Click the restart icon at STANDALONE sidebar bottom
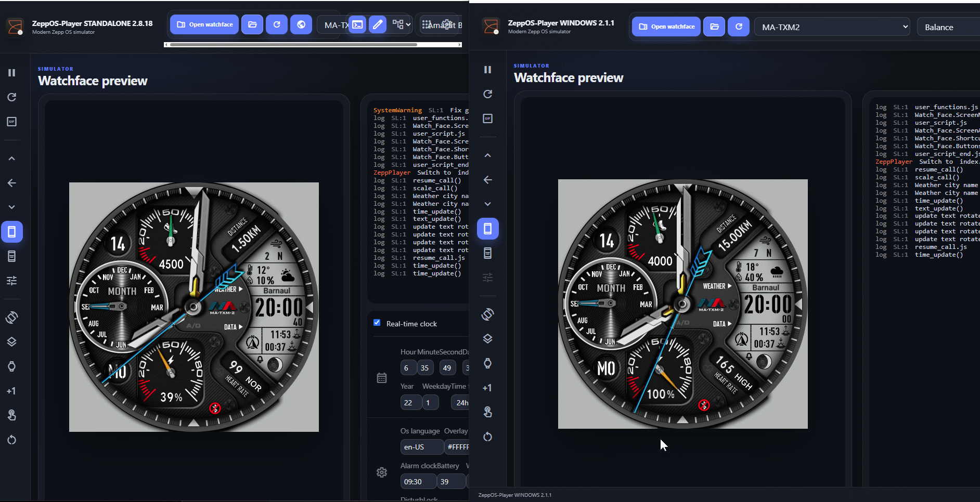The width and height of the screenshot is (980, 502). click(x=11, y=440)
